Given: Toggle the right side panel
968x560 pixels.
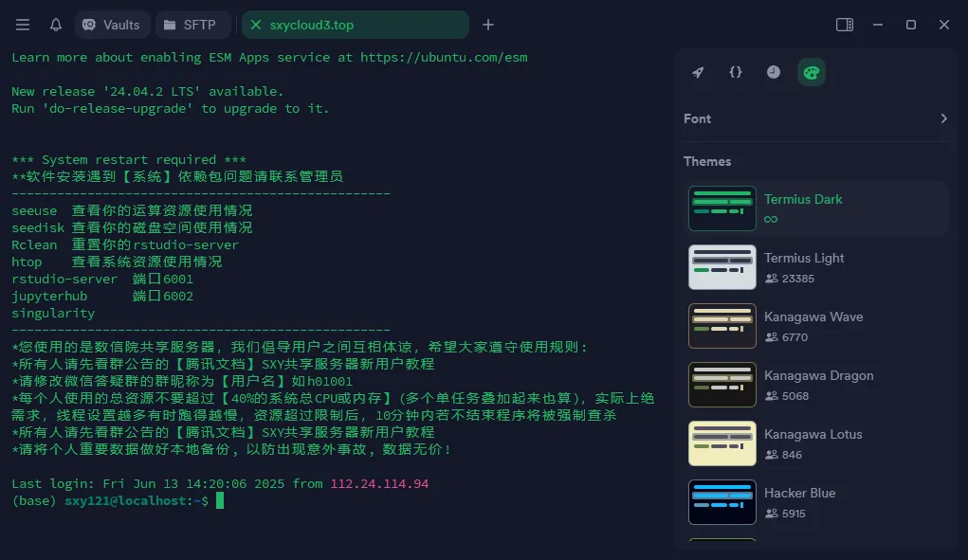Looking at the screenshot, I should pyautogui.click(x=844, y=25).
